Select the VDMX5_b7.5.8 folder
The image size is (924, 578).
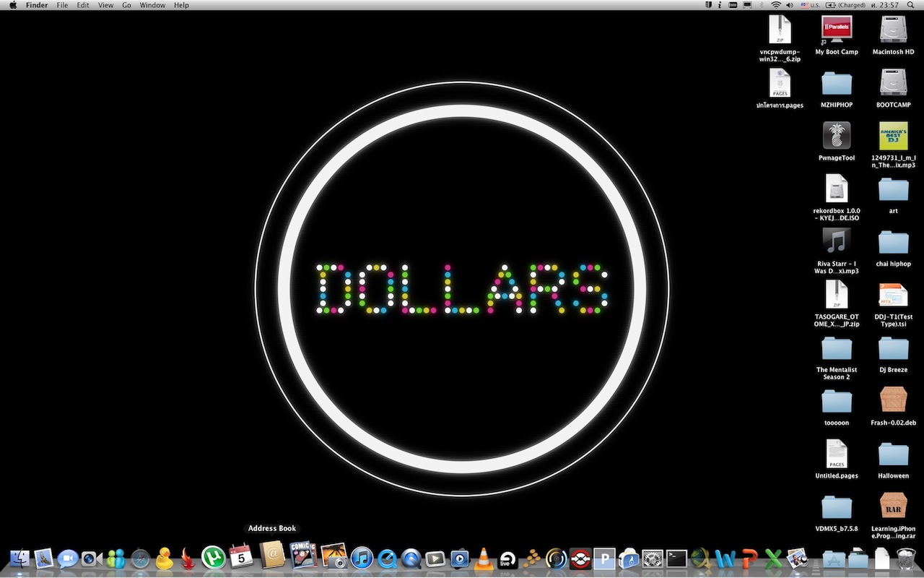pyautogui.click(x=837, y=506)
